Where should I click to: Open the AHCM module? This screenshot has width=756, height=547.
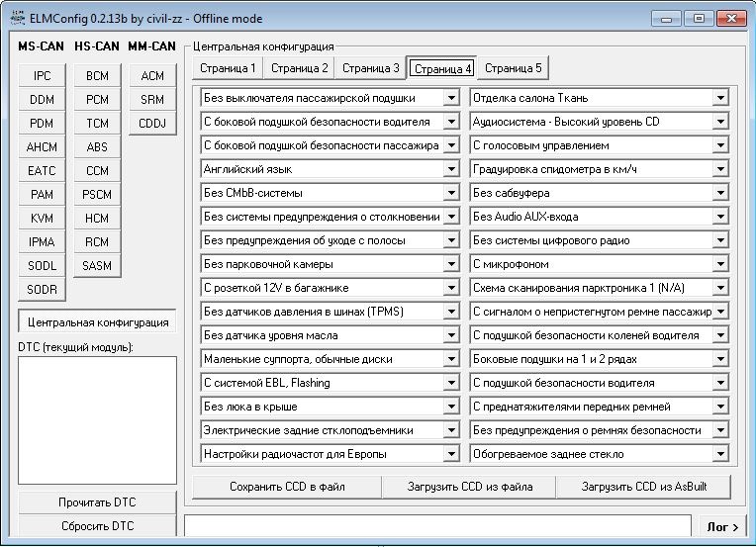pyautogui.click(x=42, y=146)
